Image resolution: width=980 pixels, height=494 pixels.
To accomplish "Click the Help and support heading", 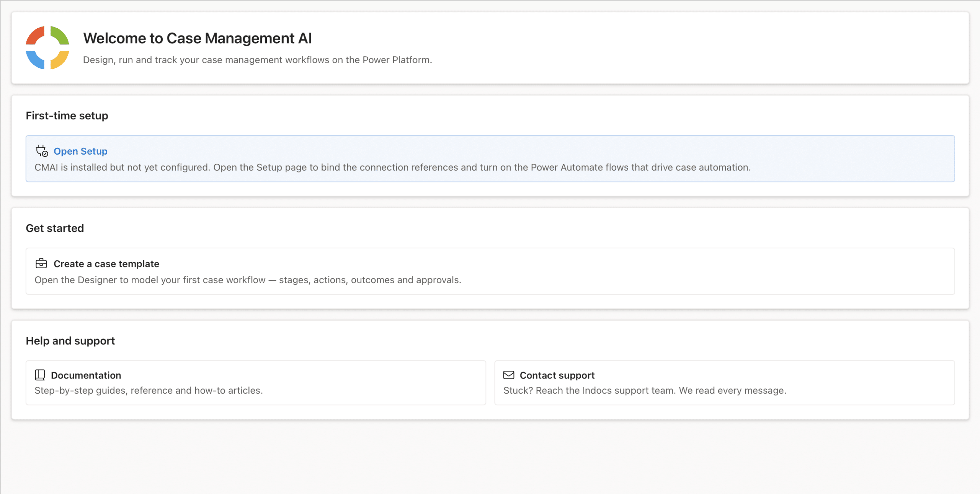I will (70, 341).
